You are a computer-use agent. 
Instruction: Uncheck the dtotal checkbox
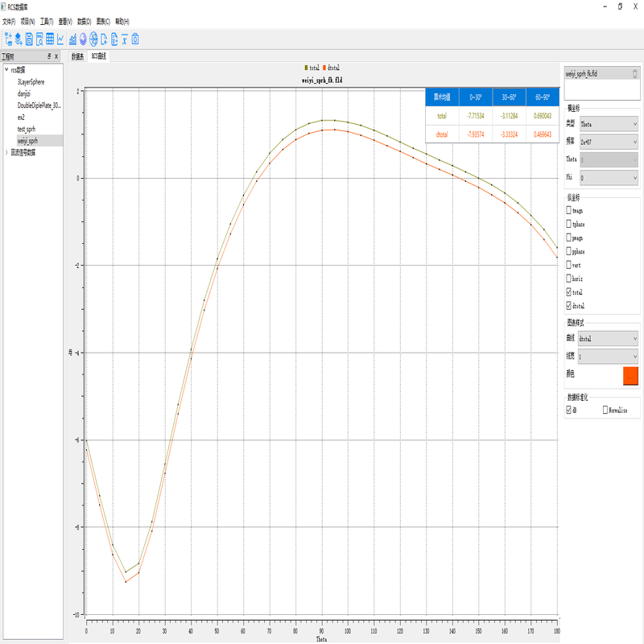(x=569, y=305)
